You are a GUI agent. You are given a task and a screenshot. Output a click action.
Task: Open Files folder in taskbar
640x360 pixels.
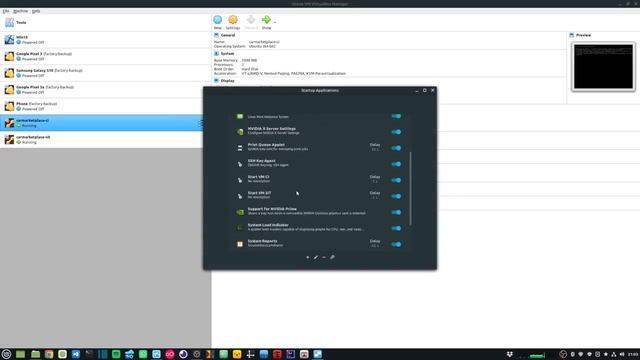click(36, 354)
